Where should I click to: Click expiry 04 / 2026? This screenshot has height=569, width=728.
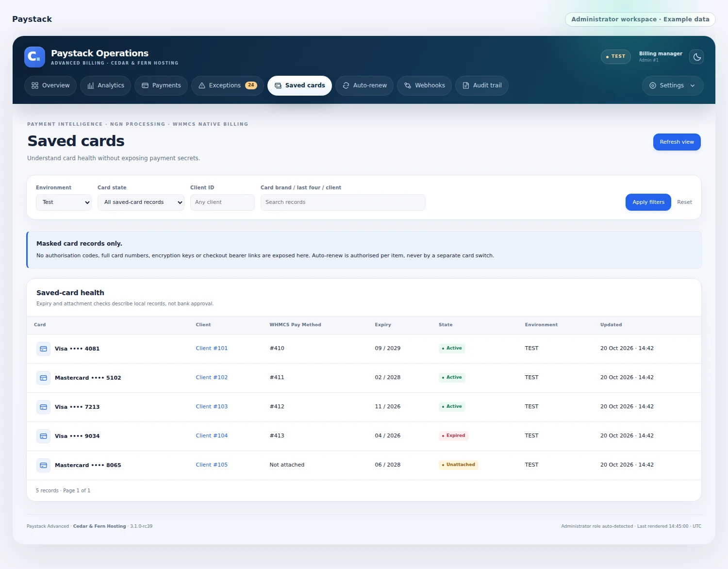(x=388, y=435)
